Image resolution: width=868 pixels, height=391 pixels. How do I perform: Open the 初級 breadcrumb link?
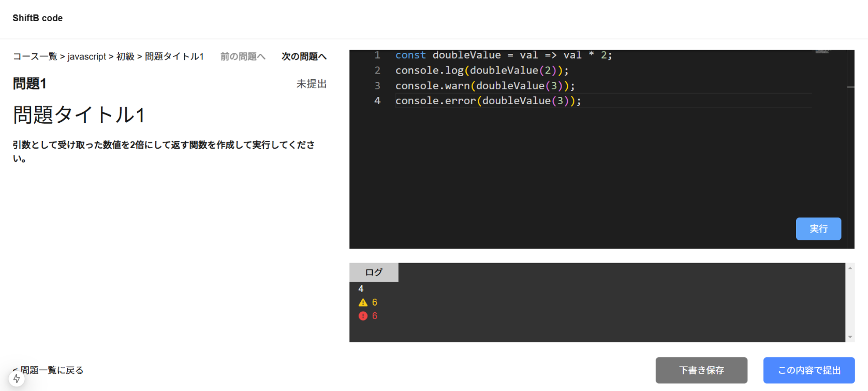tap(125, 56)
